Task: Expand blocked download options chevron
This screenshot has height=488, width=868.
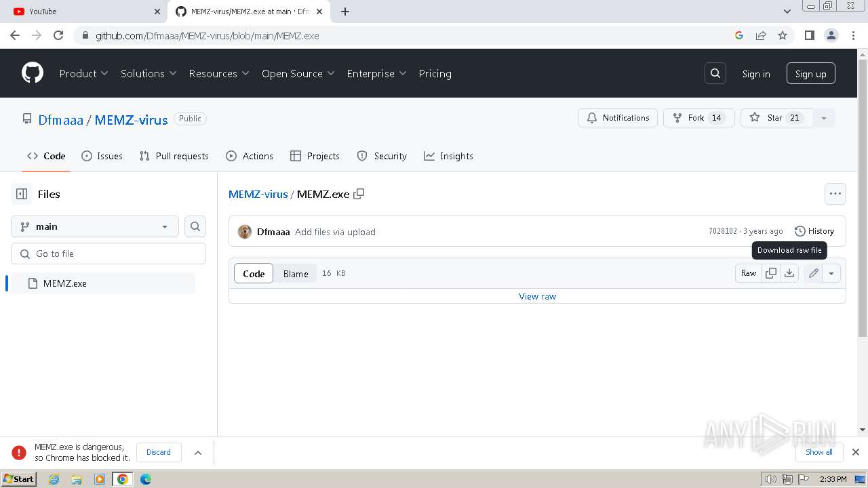Action: [x=198, y=452]
